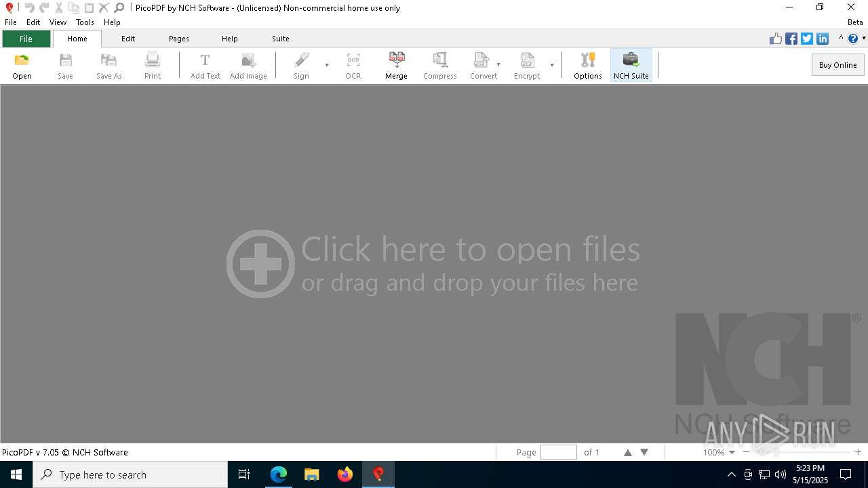Screen dimensions: 868x488
Task: Open the green File tab
Action: click(26, 39)
